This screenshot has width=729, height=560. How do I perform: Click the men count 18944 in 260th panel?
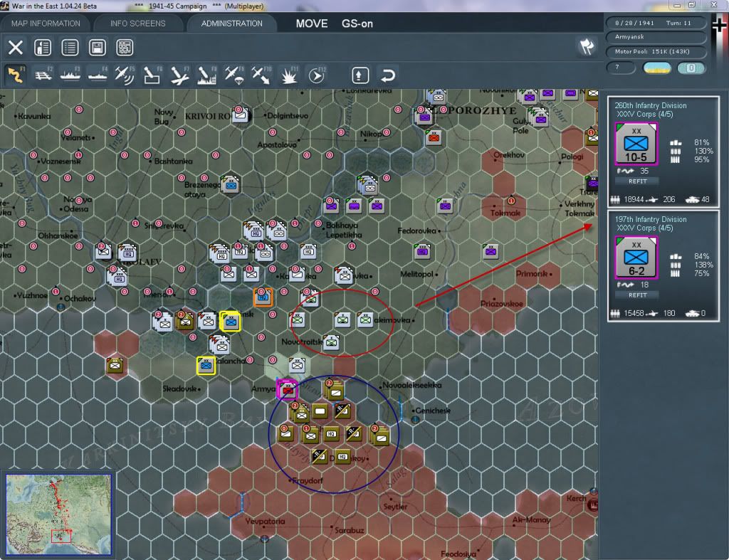click(x=634, y=199)
